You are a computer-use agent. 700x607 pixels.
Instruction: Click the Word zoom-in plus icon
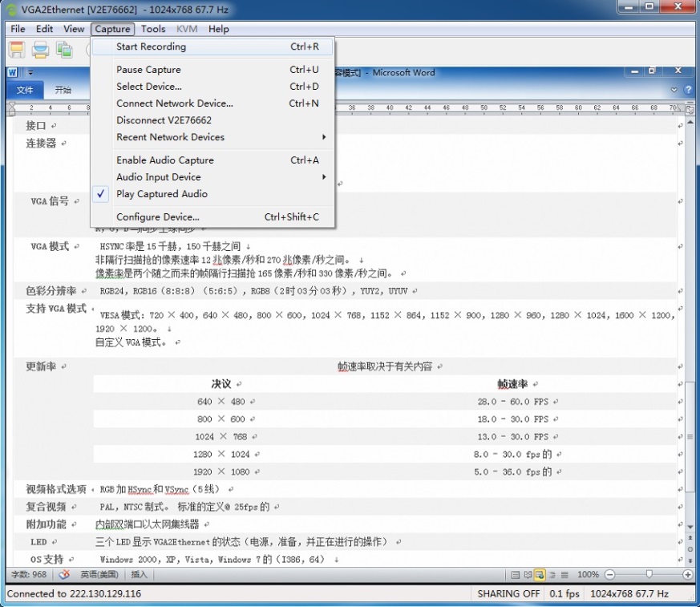coord(688,574)
